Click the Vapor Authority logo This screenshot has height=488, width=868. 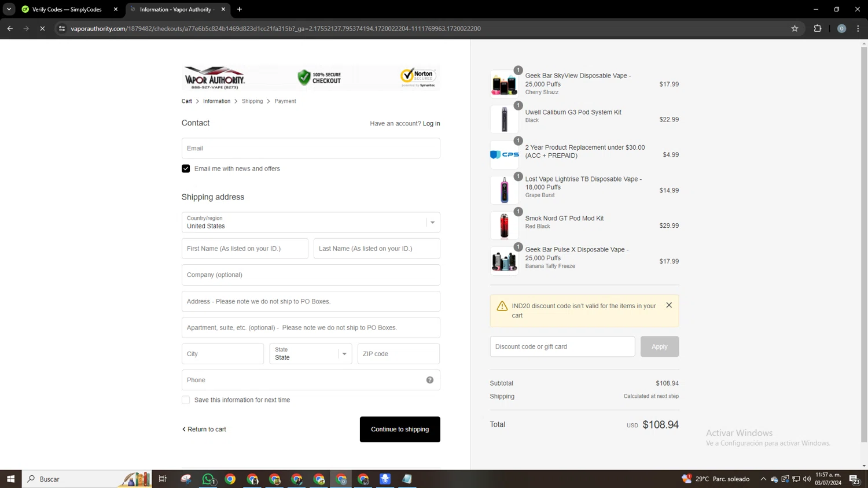pyautogui.click(x=215, y=77)
